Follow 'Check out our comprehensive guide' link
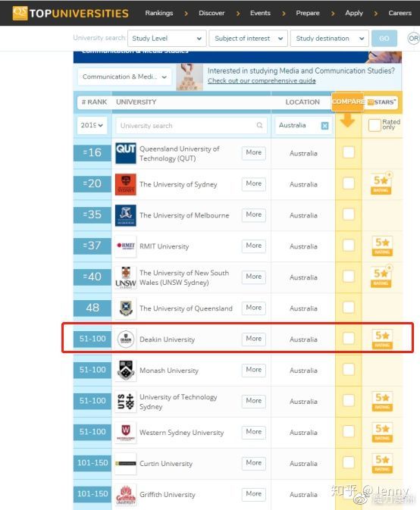 pyautogui.click(x=262, y=80)
